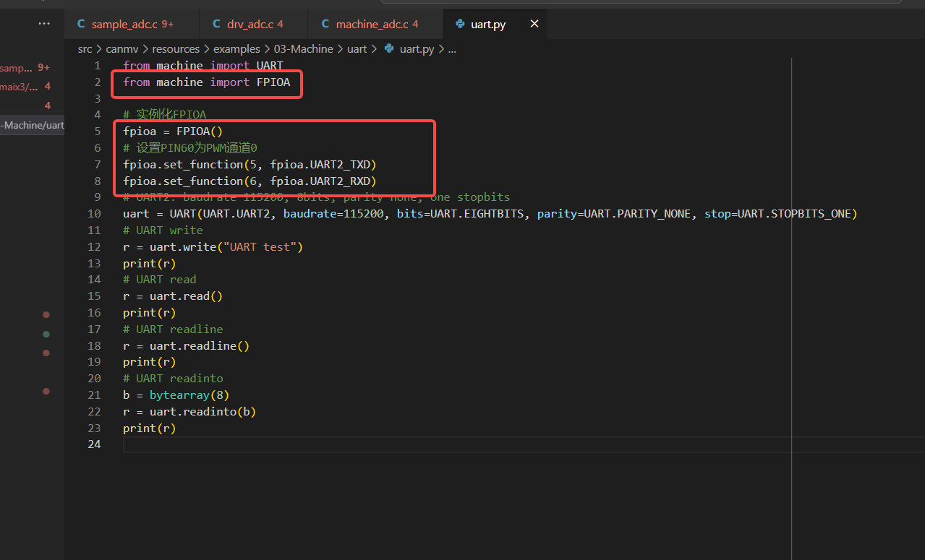
Task: Click the 'fpioa = FPIOA()' line
Action: tap(174, 132)
